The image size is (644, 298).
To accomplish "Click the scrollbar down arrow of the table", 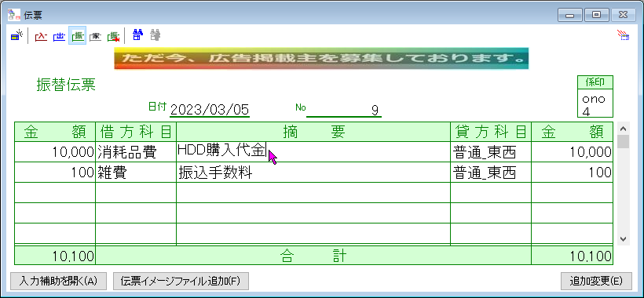I will pyautogui.click(x=623, y=238).
